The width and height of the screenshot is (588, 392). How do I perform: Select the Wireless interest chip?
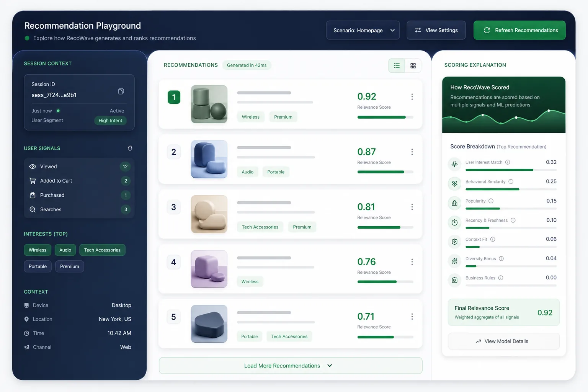click(x=38, y=250)
